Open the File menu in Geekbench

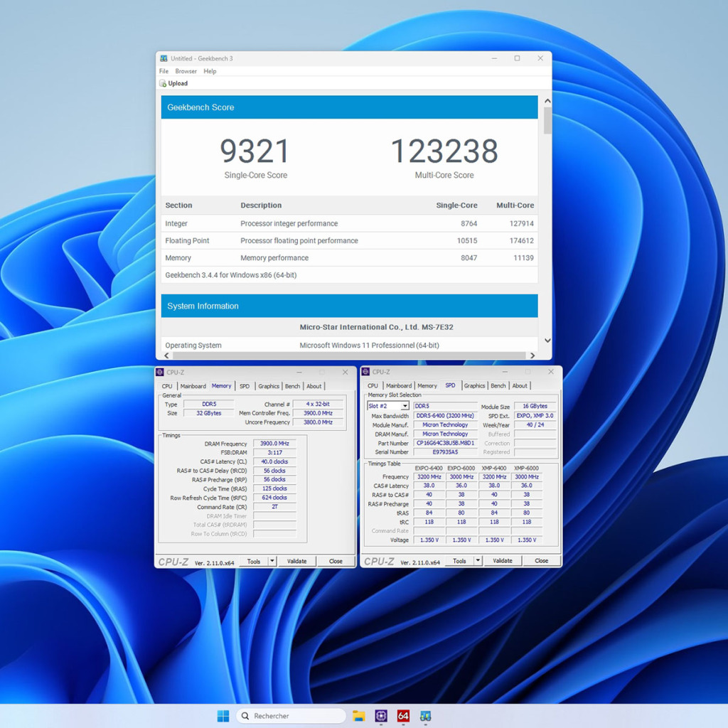click(164, 71)
